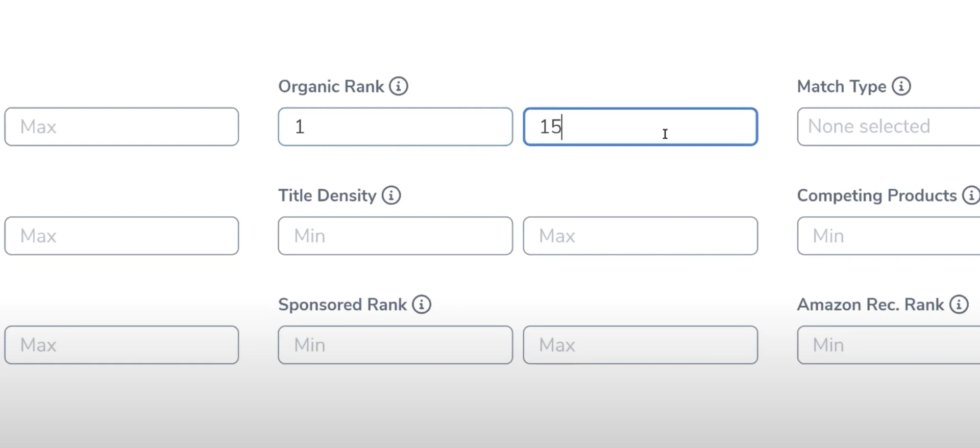Select the Title Density Max field
The width and height of the screenshot is (980, 448).
640,236
